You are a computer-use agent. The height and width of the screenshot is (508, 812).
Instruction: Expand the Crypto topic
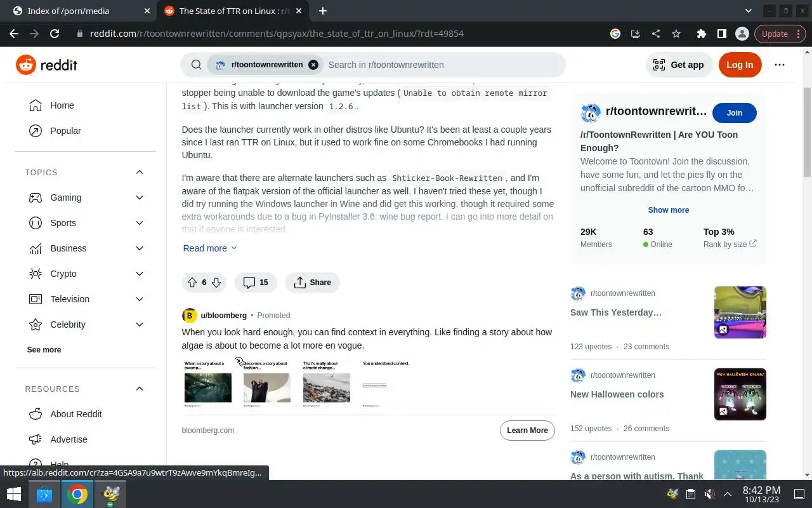pos(140,274)
